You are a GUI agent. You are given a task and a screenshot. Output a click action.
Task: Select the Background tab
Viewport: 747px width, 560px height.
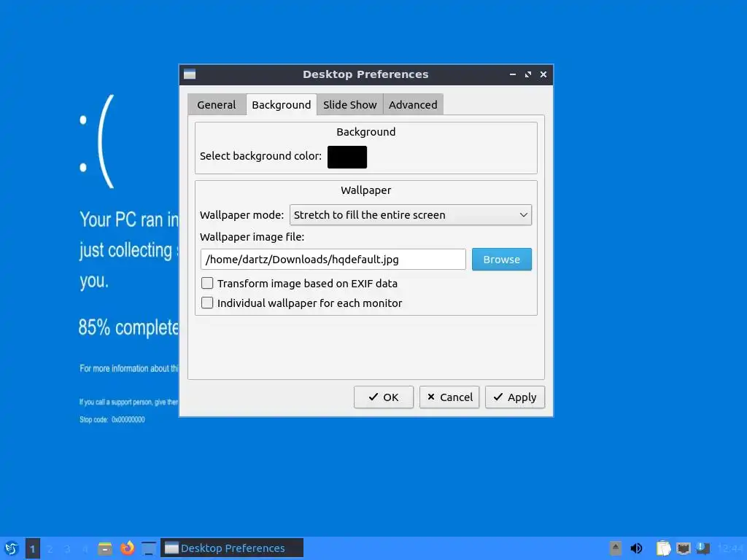coord(281,105)
